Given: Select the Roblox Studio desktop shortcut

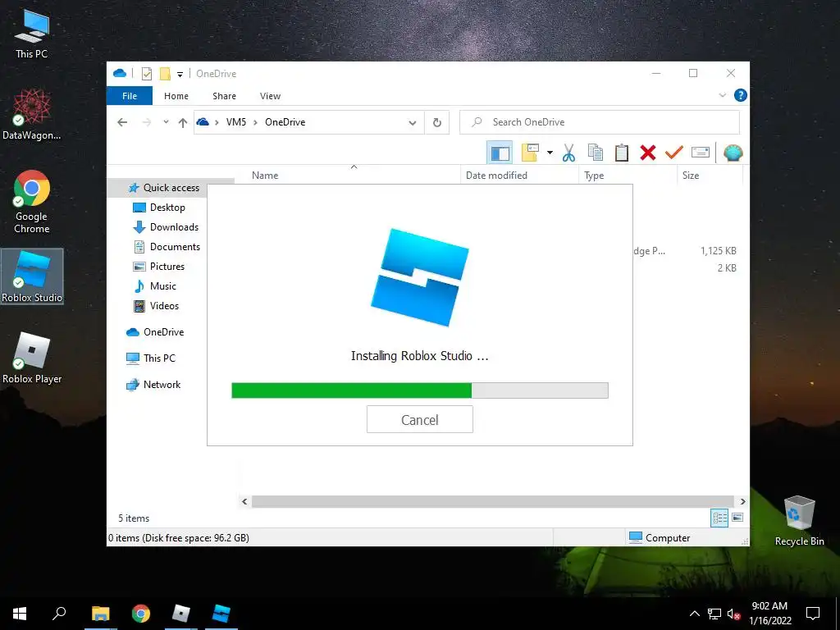Looking at the screenshot, I should [32, 276].
